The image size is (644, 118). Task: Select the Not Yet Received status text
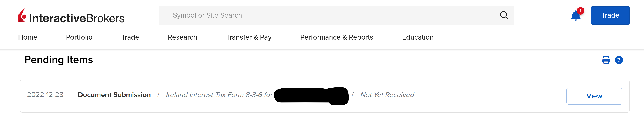tap(387, 95)
